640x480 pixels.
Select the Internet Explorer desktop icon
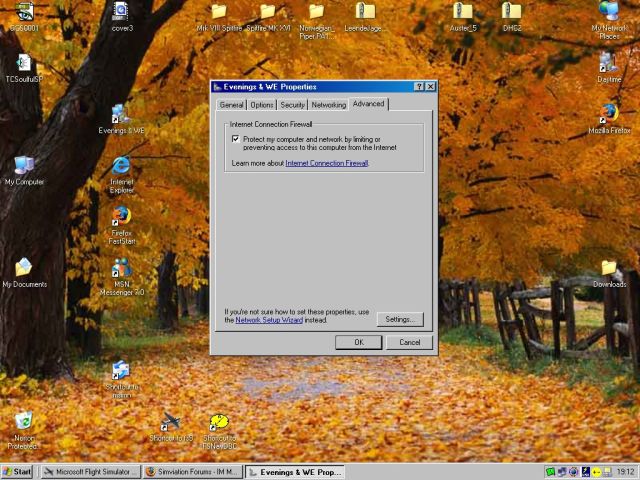121,165
